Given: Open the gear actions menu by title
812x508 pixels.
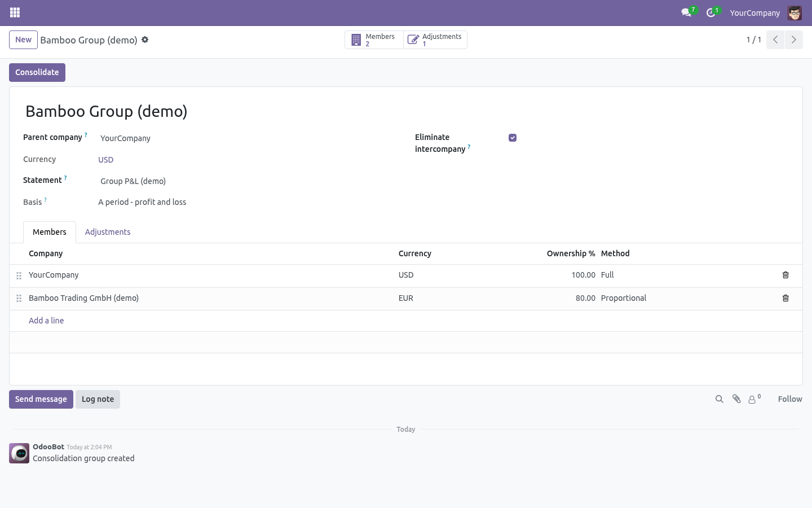Looking at the screenshot, I should [145, 40].
